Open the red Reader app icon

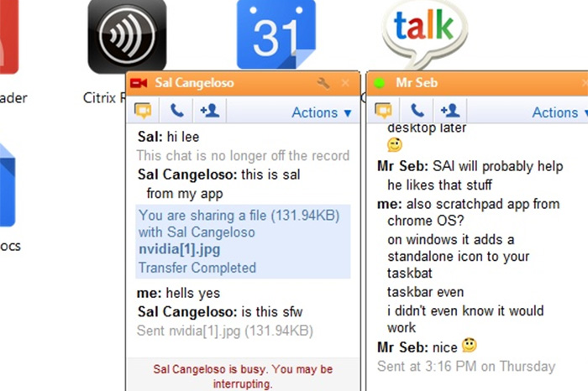click(x=8, y=36)
